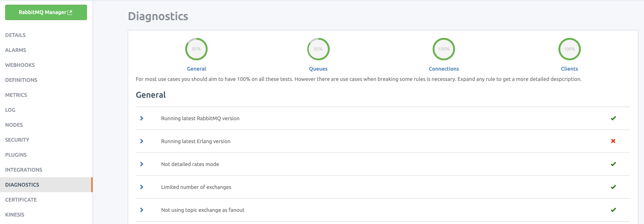Go to PLUGINS page

pyautogui.click(x=16, y=155)
